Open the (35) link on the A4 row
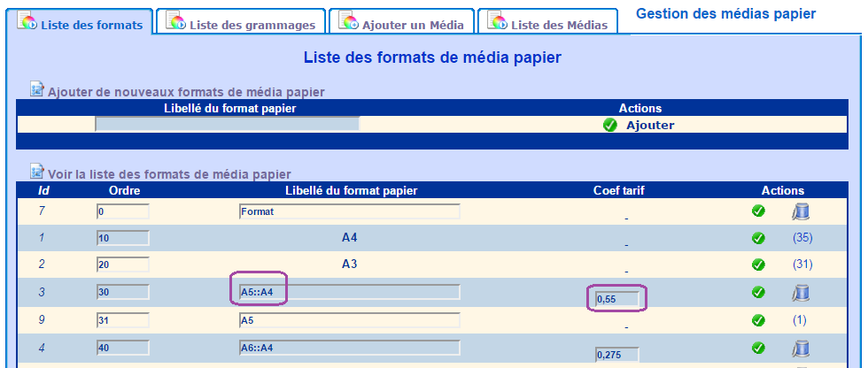Viewport: 868px width, 368px height. point(802,238)
